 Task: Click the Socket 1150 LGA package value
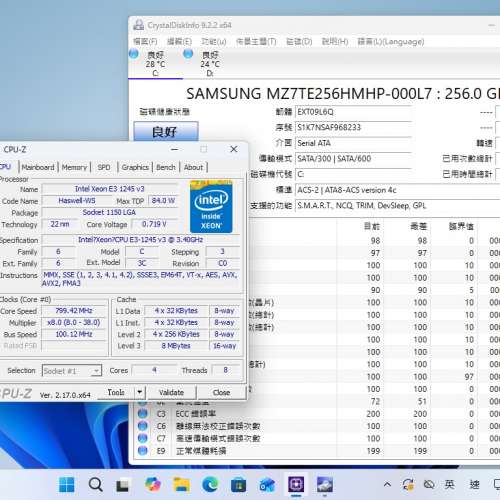pos(110,212)
